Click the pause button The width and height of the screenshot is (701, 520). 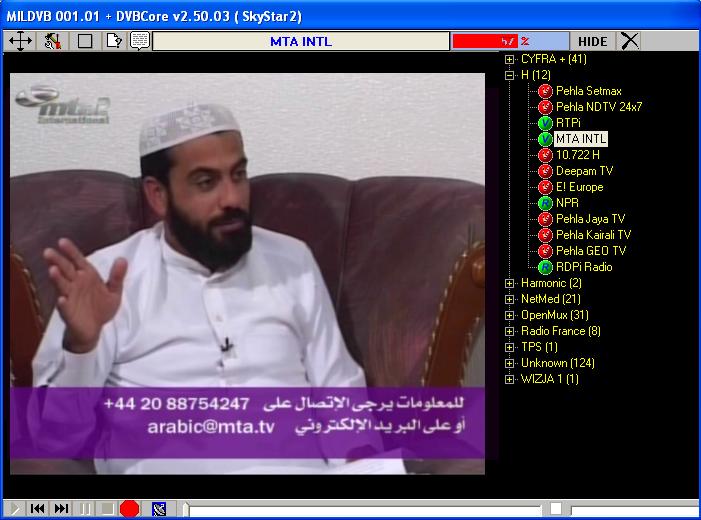point(85,509)
